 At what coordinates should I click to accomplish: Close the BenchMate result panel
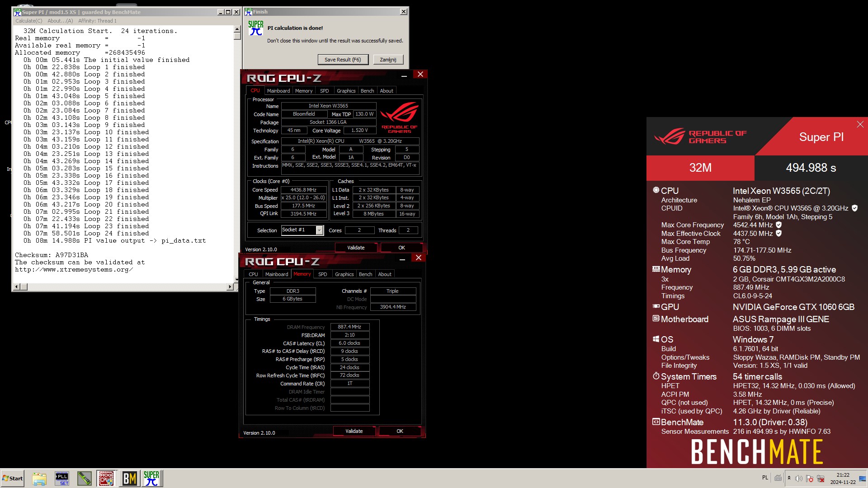pyautogui.click(x=860, y=124)
